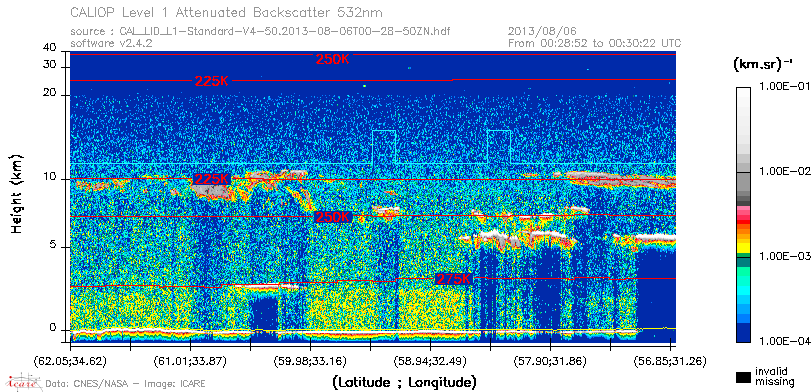The height and width of the screenshot is (392, 811).
Task: Click the '275K' isotherm label
Action: pos(454,279)
